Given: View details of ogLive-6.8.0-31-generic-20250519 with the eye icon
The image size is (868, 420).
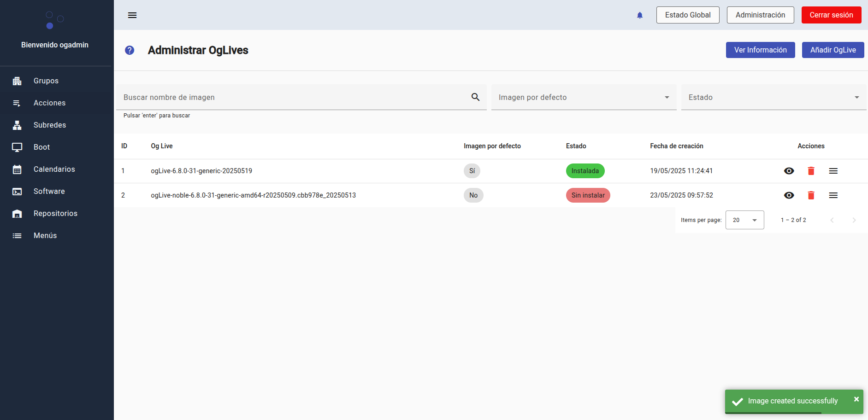Looking at the screenshot, I should (x=789, y=171).
